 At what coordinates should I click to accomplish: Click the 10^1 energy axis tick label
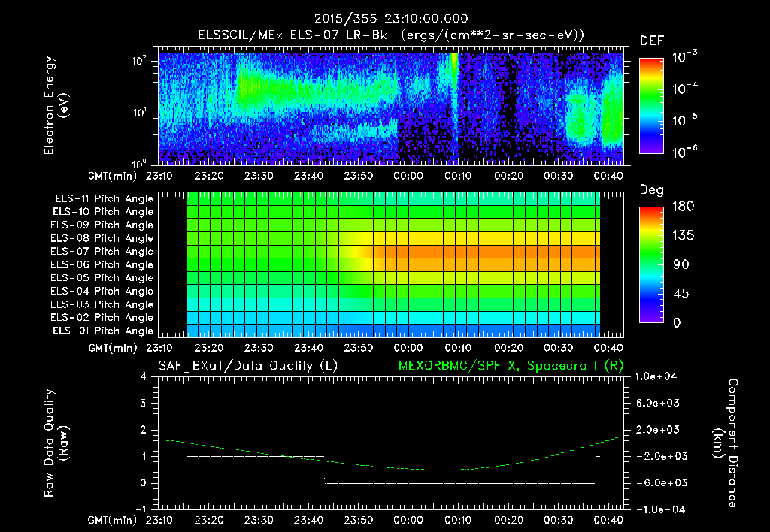(139, 113)
